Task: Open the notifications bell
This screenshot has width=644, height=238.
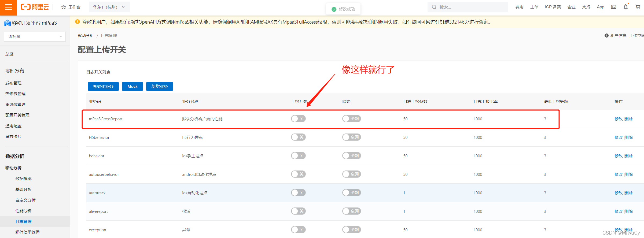Action: click(625, 7)
